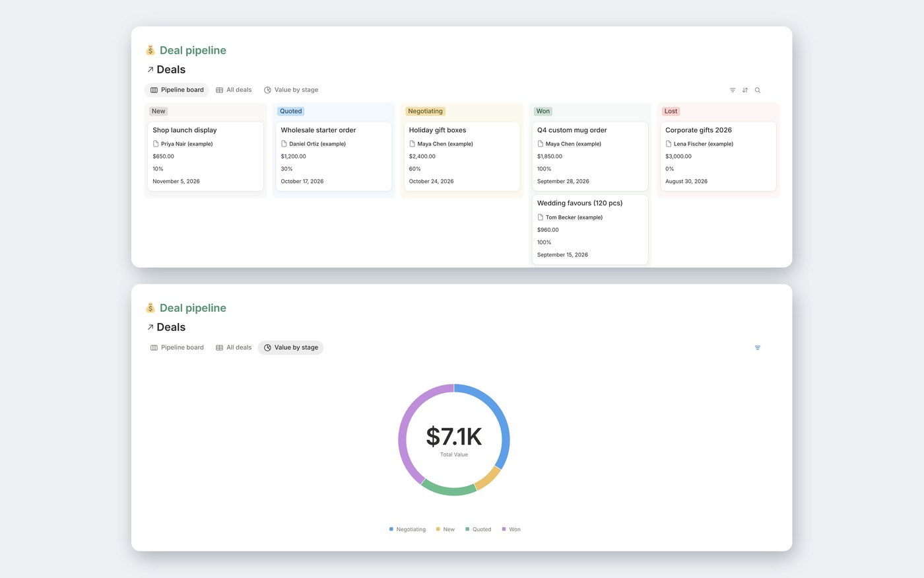The image size is (924, 578).
Task: Open the Shop launch display card
Action: pos(206,156)
